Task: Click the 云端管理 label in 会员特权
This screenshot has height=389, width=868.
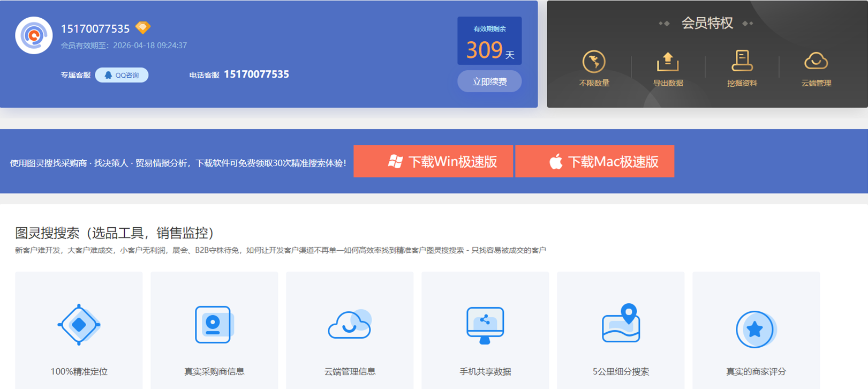Action: (x=816, y=83)
